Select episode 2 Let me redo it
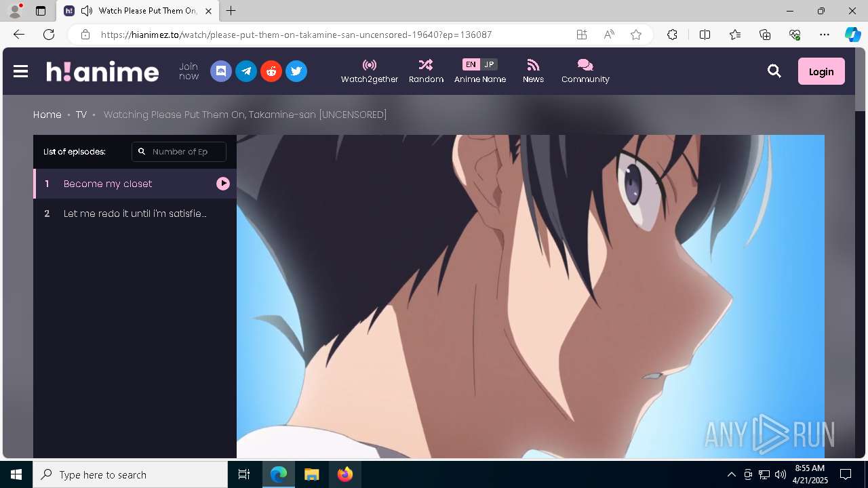868x488 pixels. tap(135, 213)
